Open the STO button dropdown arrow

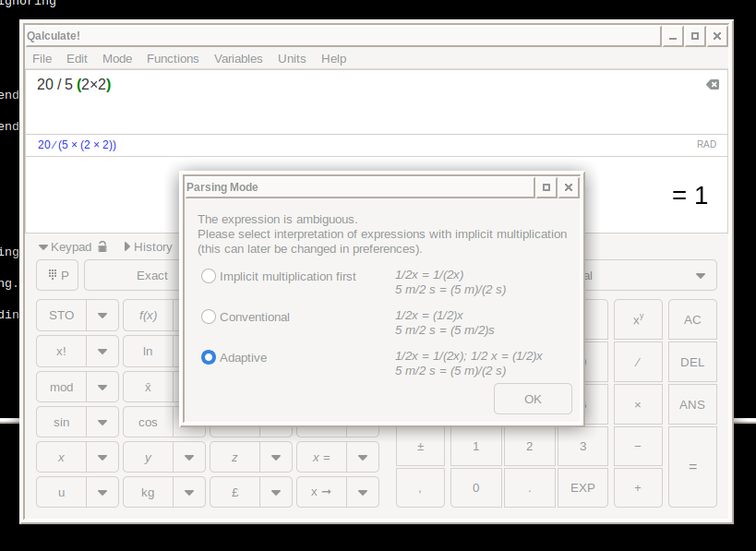coord(102,316)
